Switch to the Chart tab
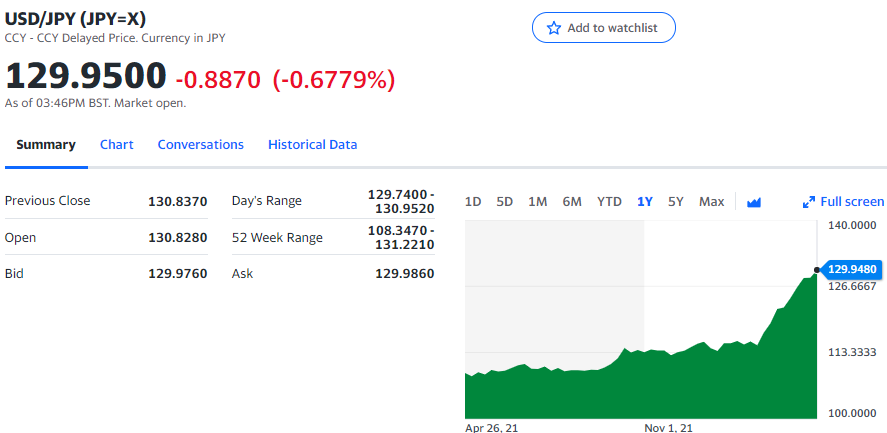 pos(117,145)
